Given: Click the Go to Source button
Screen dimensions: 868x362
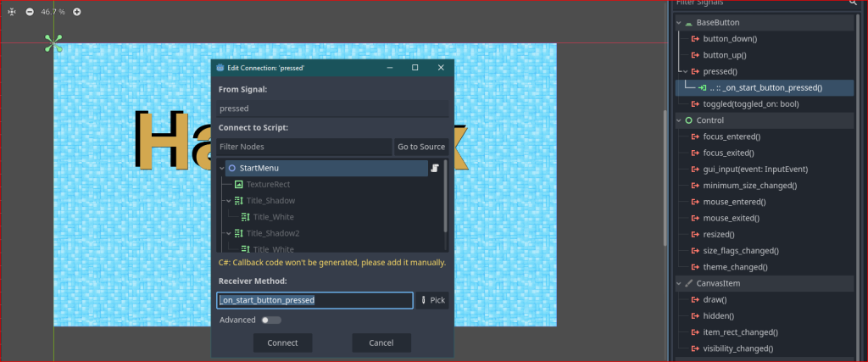Looking at the screenshot, I should pyautogui.click(x=421, y=147).
